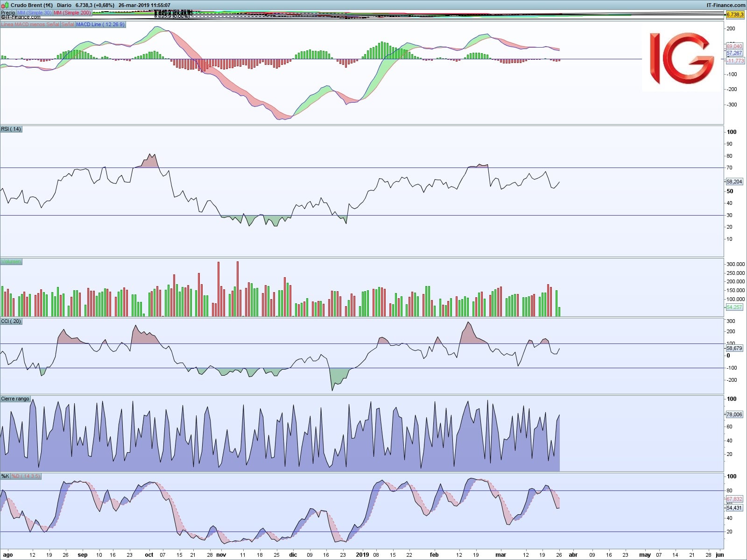Image resolution: width=747 pixels, height=560 pixels.
Task: Open the RSI (14) indicator label
Action: click(11, 129)
